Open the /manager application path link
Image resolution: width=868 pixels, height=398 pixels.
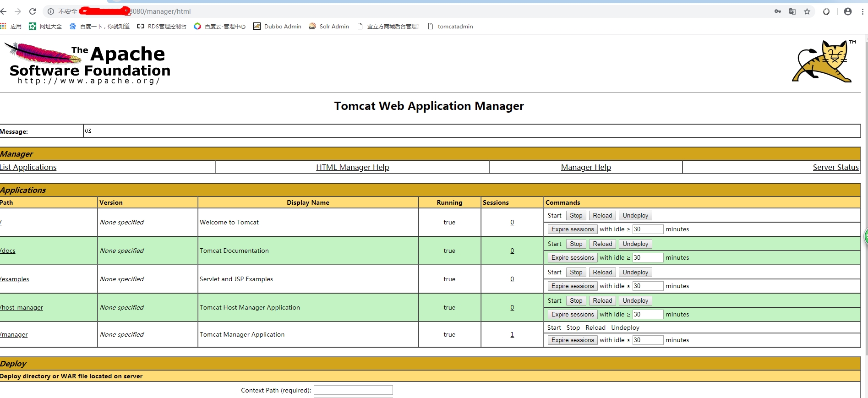[14, 334]
